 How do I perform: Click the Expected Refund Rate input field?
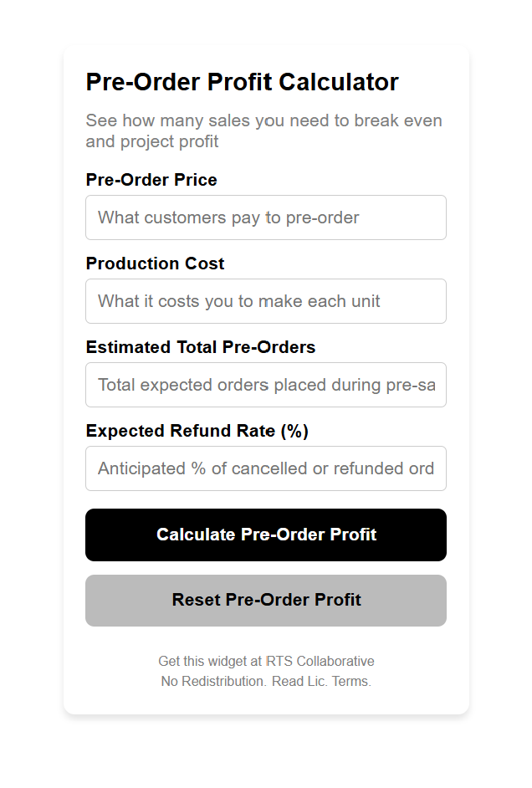265,468
